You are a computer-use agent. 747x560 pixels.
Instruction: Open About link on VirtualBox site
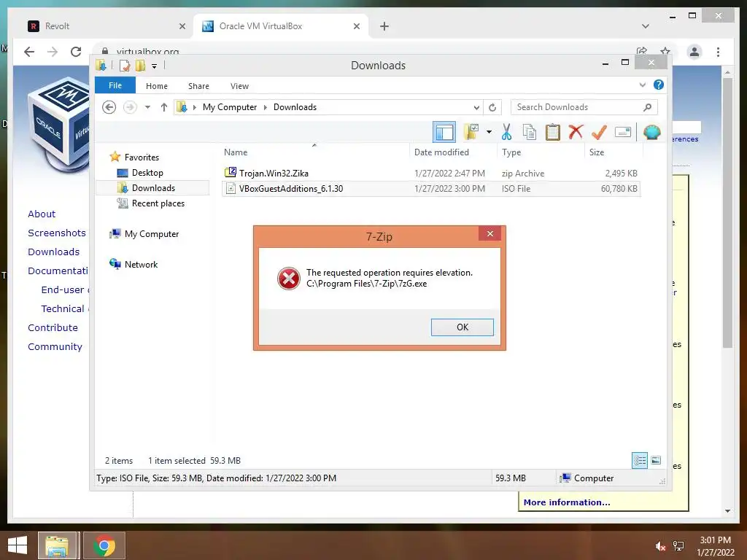point(42,214)
